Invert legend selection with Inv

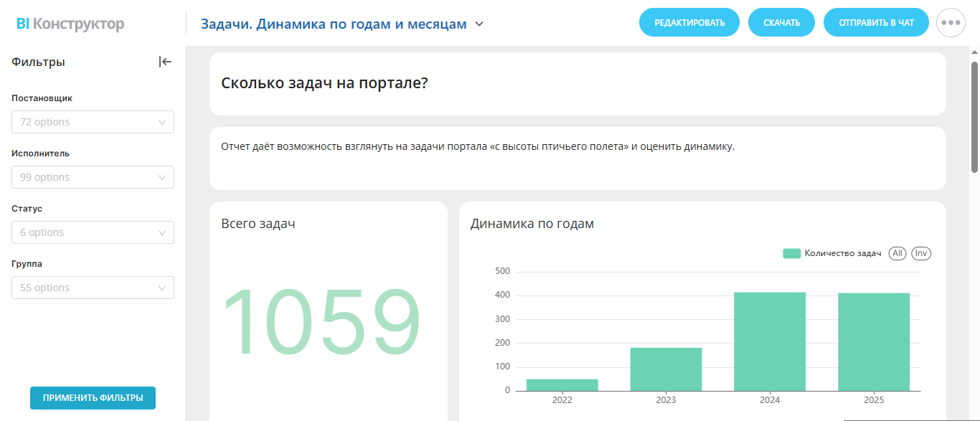click(921, 253)
